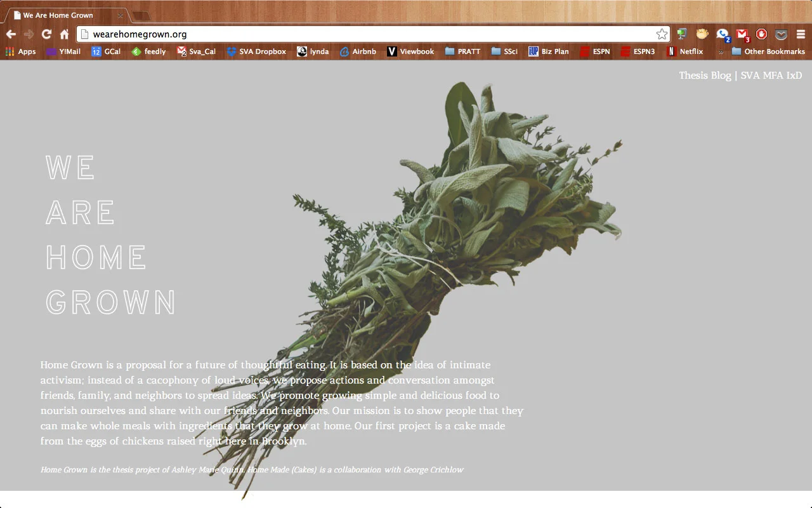
Task: Open the lynda bookmark
Action: [x=313, y=51]
